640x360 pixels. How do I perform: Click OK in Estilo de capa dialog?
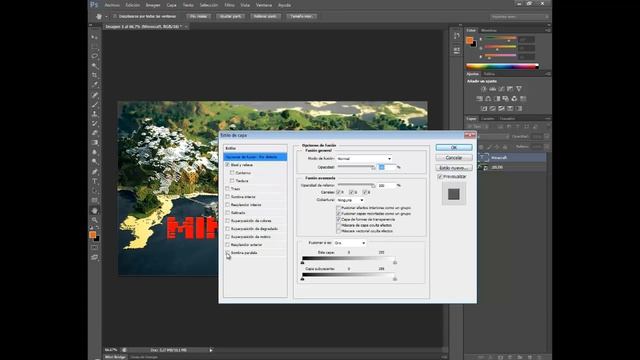point(454,147)
